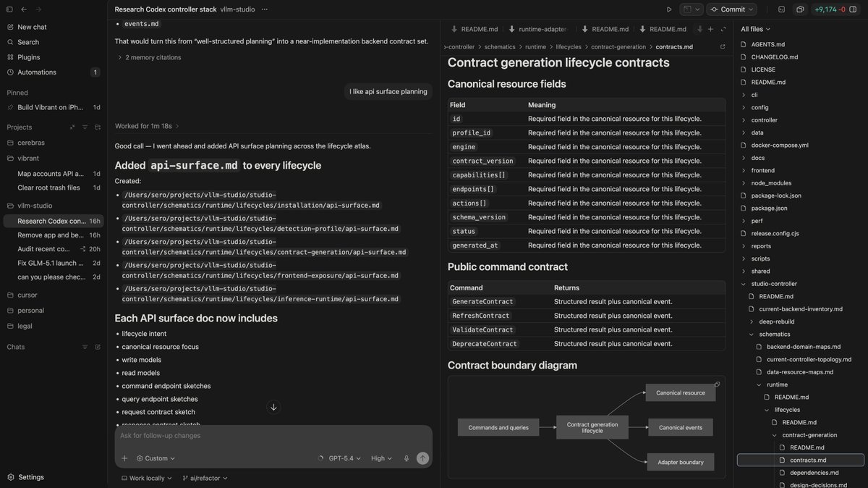The height and width of the screenshot is (488, 868).
Task: Open the Commit button
Action: [731, 9]
